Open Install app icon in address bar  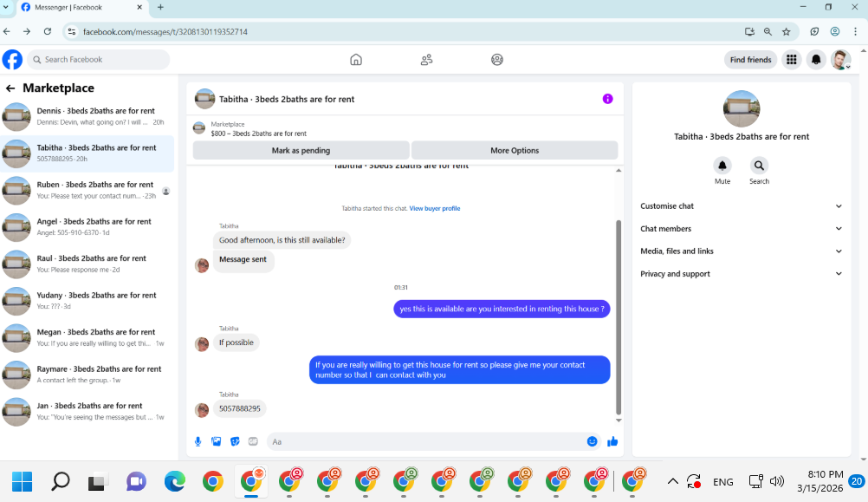[x=749, y=31]
